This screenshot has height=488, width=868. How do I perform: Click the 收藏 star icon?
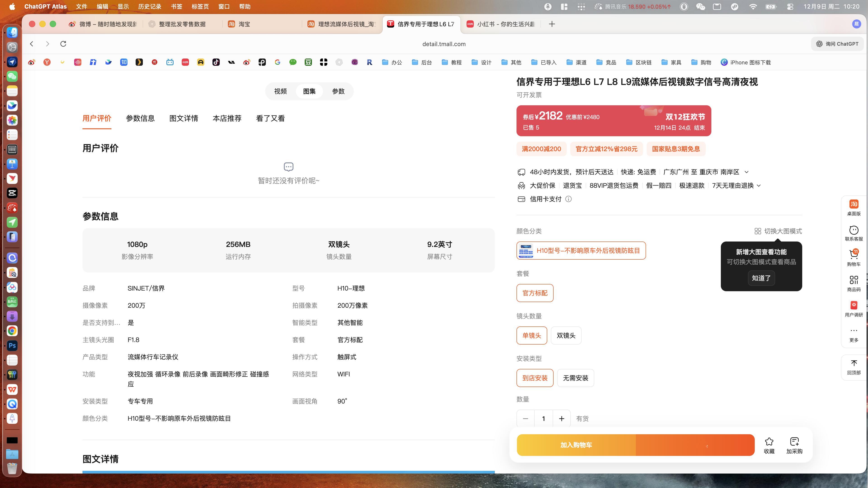tap(769, 441)
